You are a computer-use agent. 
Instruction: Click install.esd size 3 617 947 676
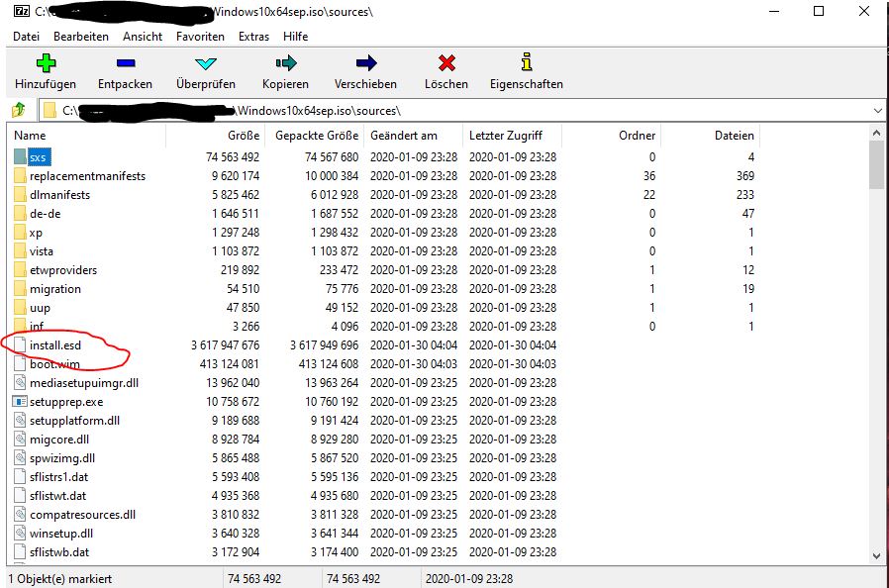point(225,344)
